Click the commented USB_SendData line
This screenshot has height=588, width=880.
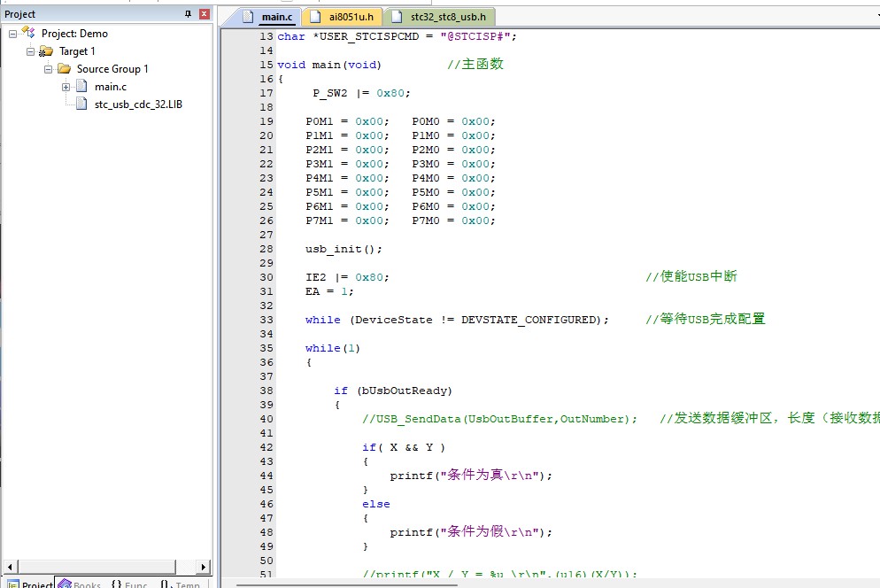pos(499,419)
